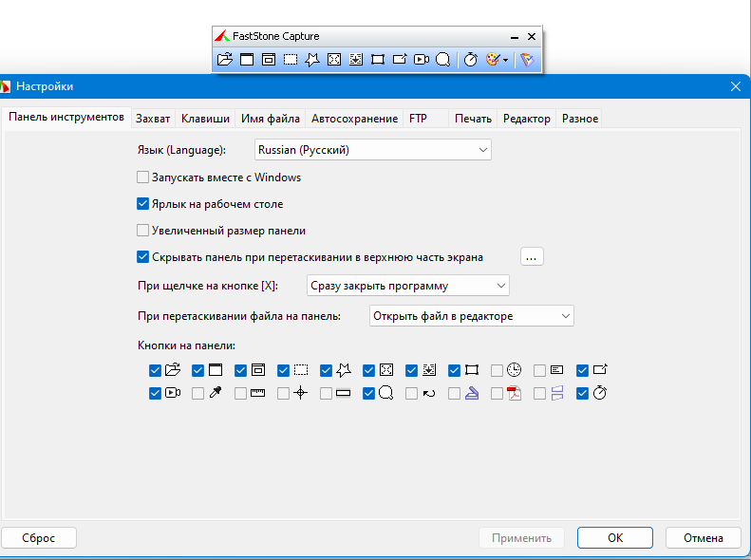Click the Язык (Language): label

181,150
